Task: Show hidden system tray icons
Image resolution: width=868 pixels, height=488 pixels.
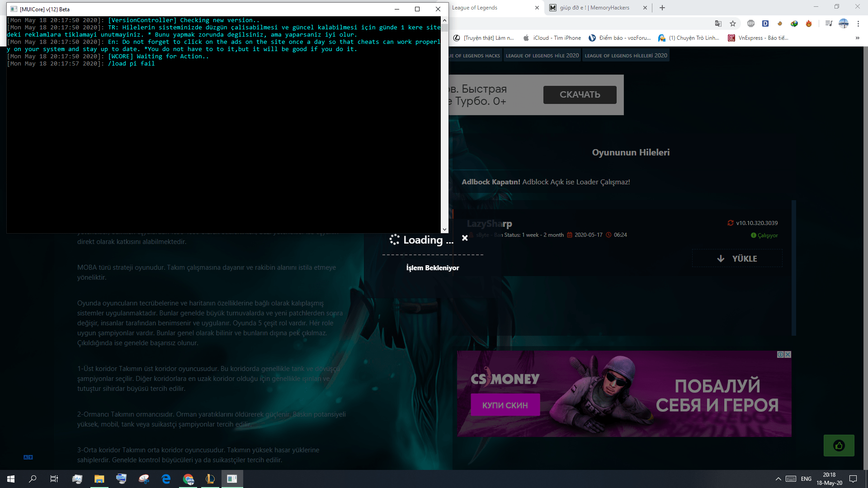Action: (778, 479)
